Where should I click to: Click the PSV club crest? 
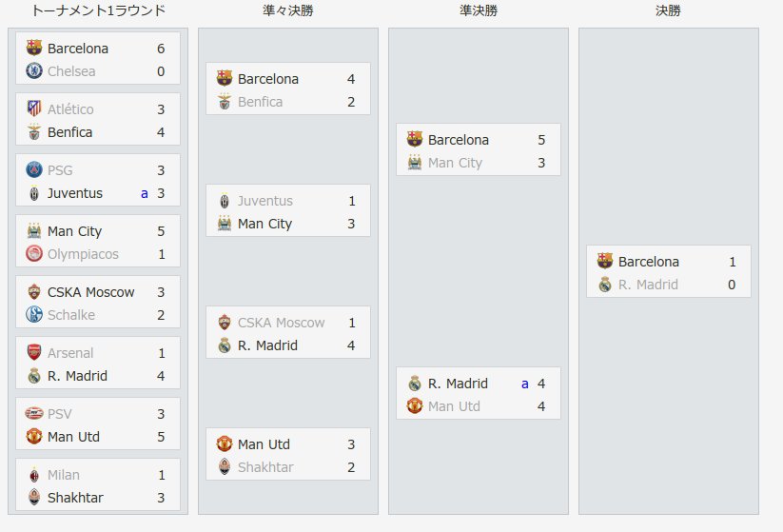[x=34, y=414]
